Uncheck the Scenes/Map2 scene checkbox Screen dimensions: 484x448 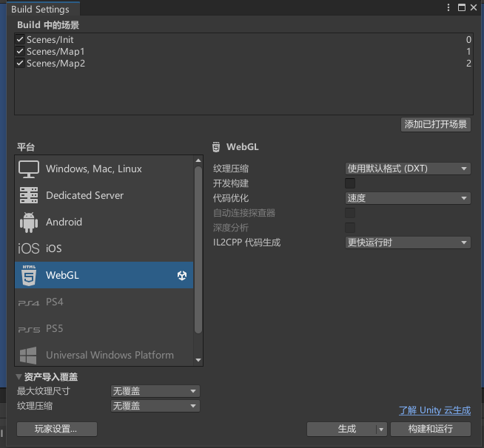[x=20, y=63]
